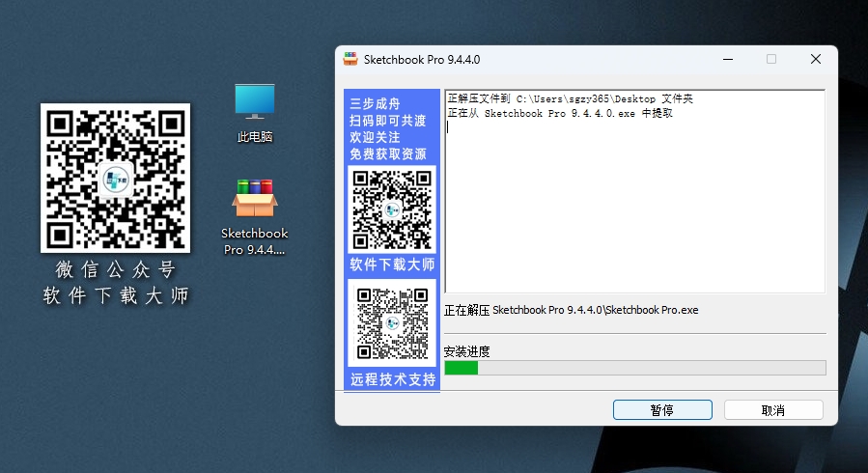868x473 pixels.
Task: Click the 取消 (Cancel) button
Action: coord(773,410)
